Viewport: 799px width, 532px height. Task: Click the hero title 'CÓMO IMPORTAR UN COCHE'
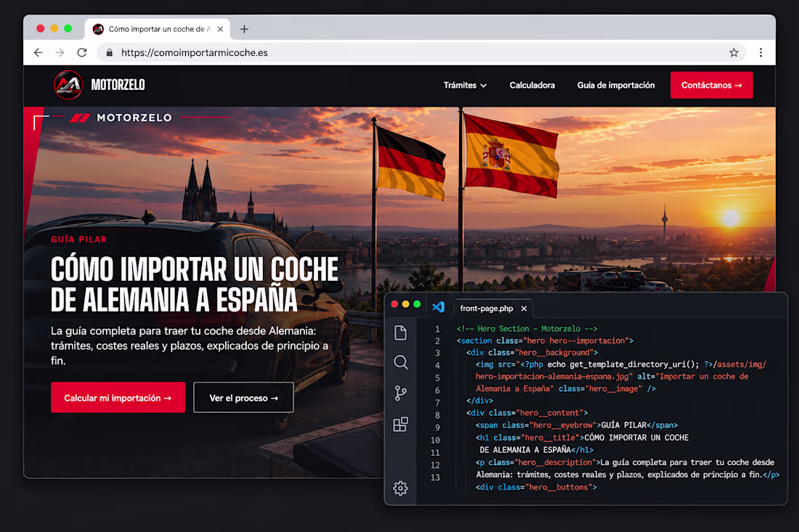pos(194,269)
